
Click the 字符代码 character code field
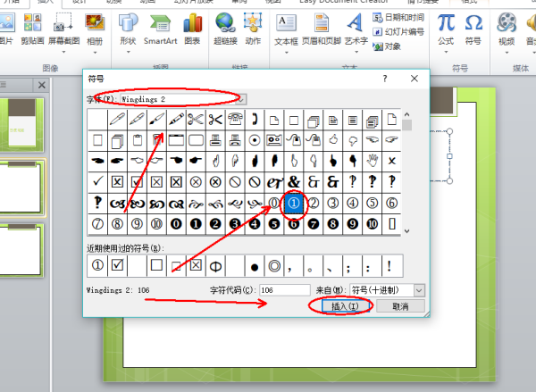[284, 290]
